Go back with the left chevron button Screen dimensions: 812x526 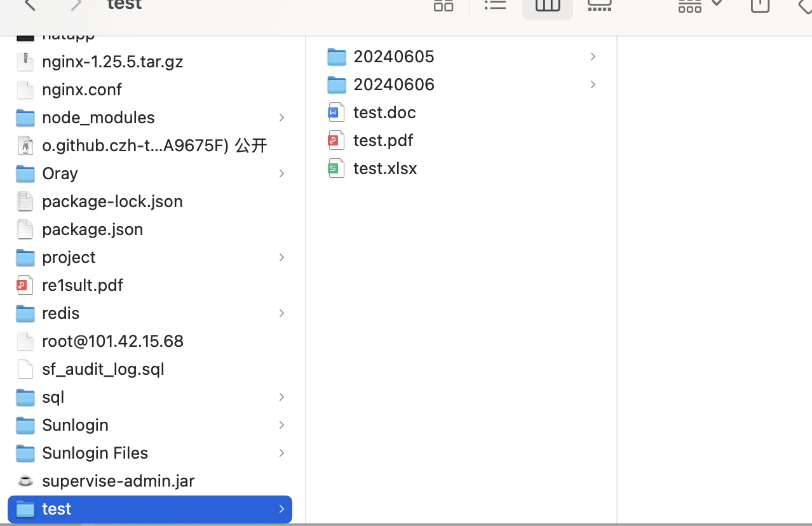click(x=30, y=5)
